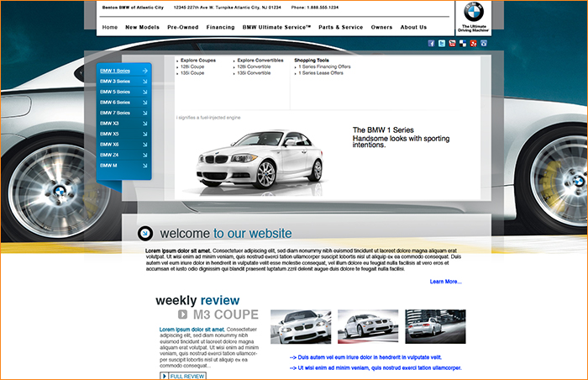The height and width of the screenshot is (380, 588).
Task: Open the 135i Coupe link
Action: [192, 73]
